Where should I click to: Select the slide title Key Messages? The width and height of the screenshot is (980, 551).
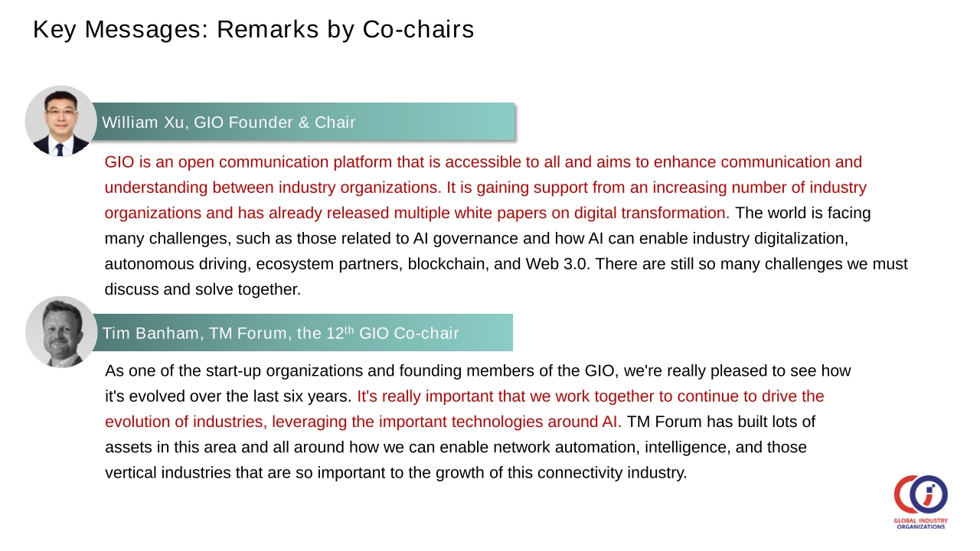click(253, 29)
